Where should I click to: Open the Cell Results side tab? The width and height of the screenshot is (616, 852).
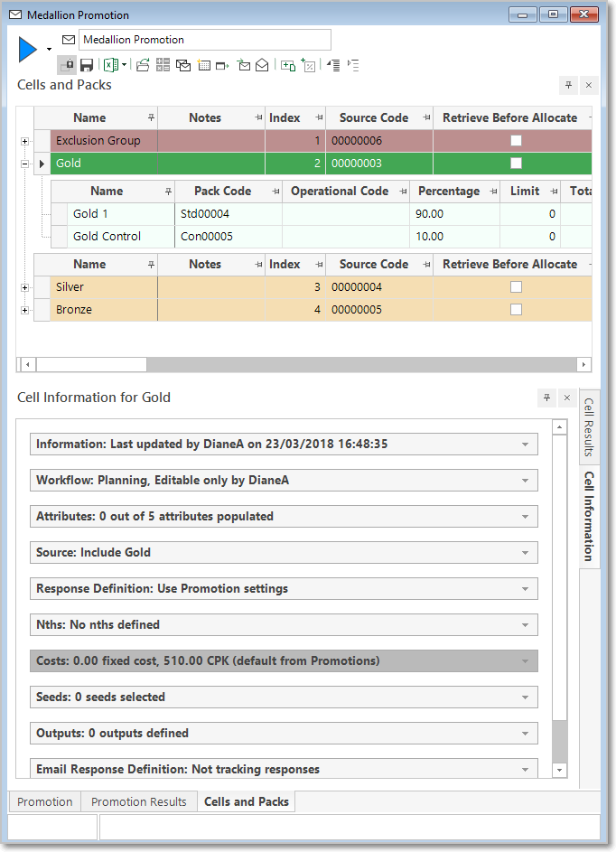[x=589, y=427]
